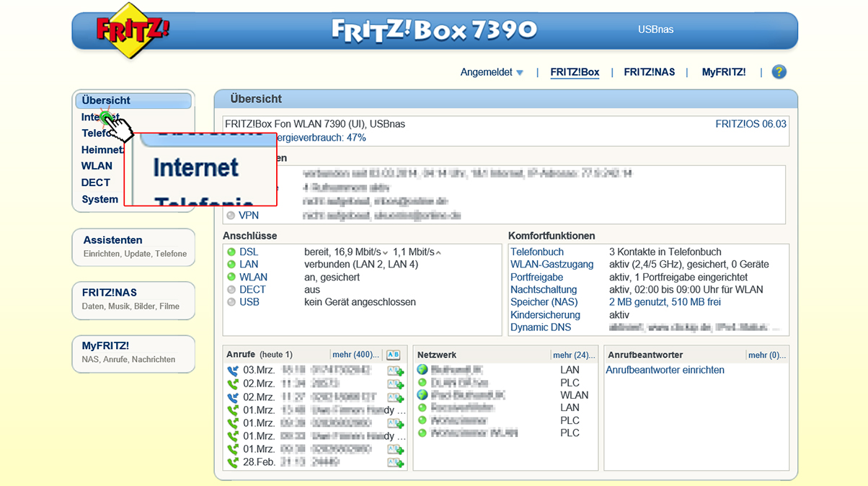
Task: Switch to the MyFRITZ! top tab
Action: pos(724,72)
